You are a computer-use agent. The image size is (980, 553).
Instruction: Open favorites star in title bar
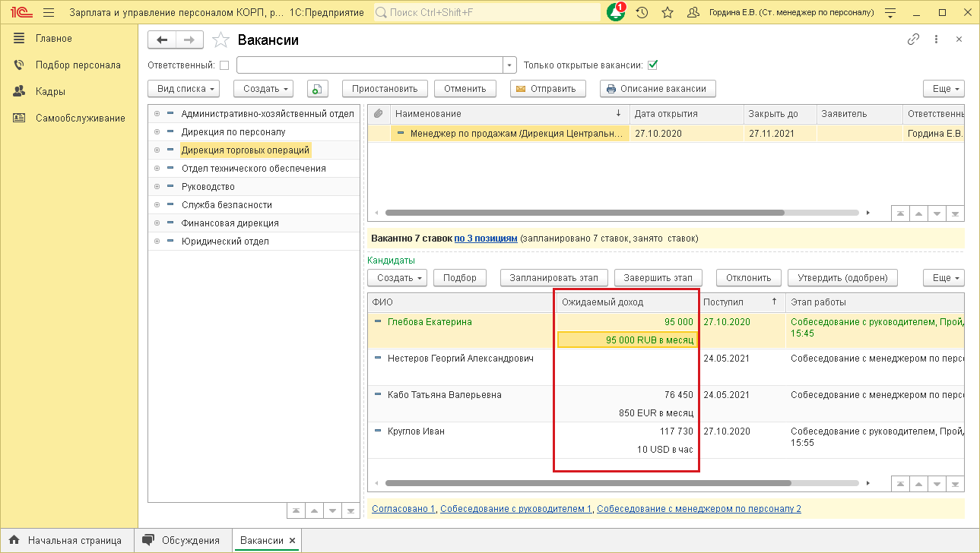tap(668, 13)
